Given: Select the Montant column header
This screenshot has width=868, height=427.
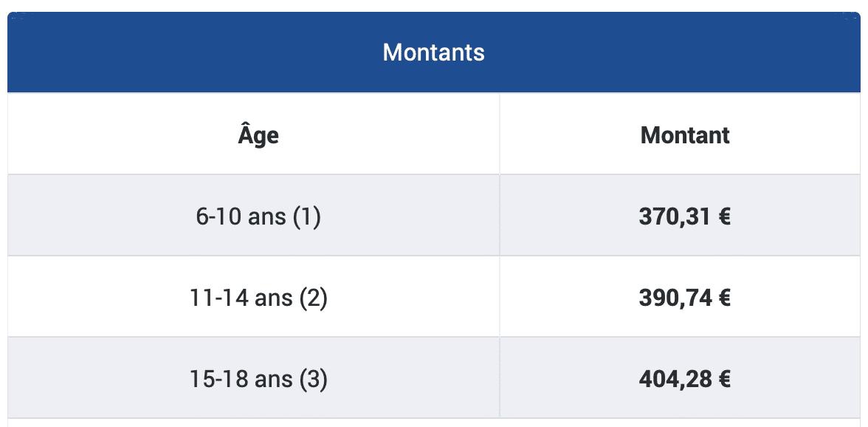Looking at the screenshot, I should pos(685,135).
